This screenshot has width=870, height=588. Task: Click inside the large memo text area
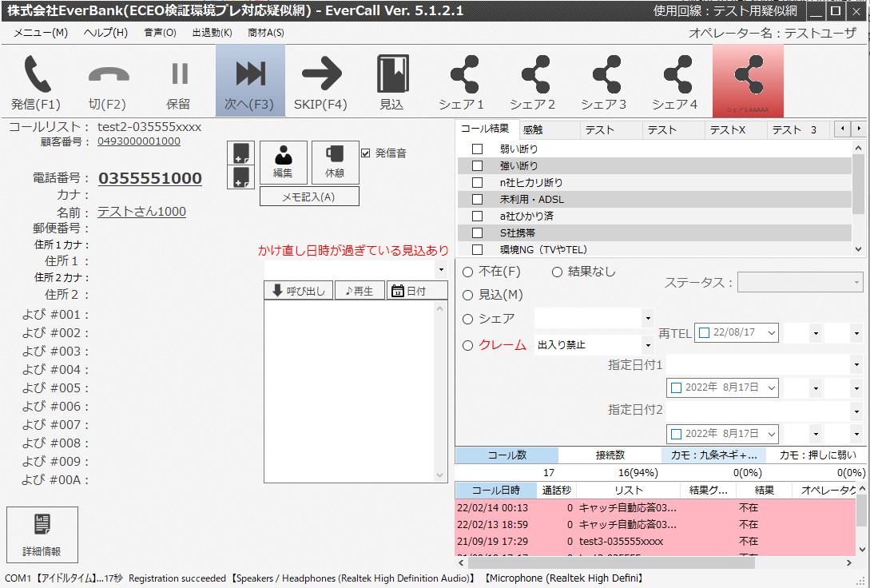(x=351, y=391)
